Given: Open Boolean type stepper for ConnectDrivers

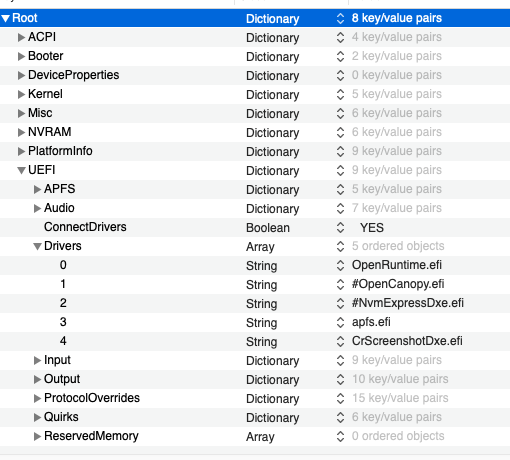Looking at the screenshot, I should [x=340, y=227].
